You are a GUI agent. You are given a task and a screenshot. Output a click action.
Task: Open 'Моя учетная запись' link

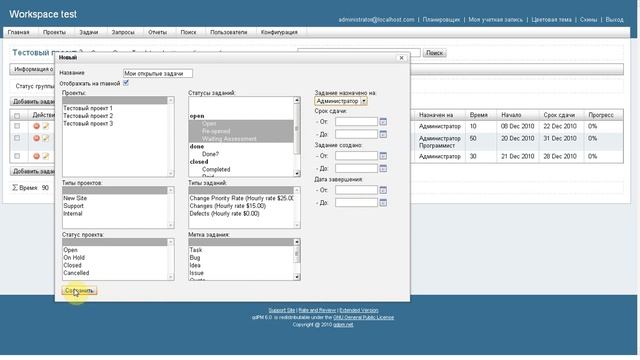(495, 20)
